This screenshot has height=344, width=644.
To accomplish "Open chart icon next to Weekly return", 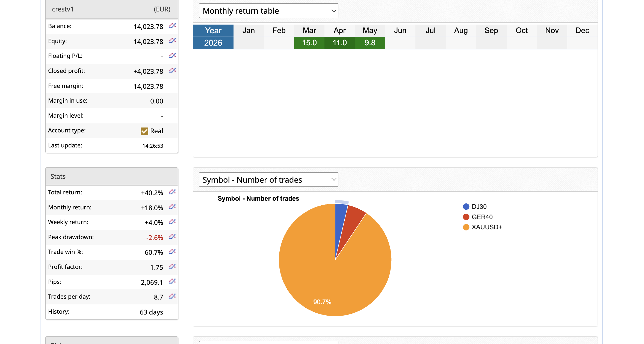I will click(x=172, y=222).
